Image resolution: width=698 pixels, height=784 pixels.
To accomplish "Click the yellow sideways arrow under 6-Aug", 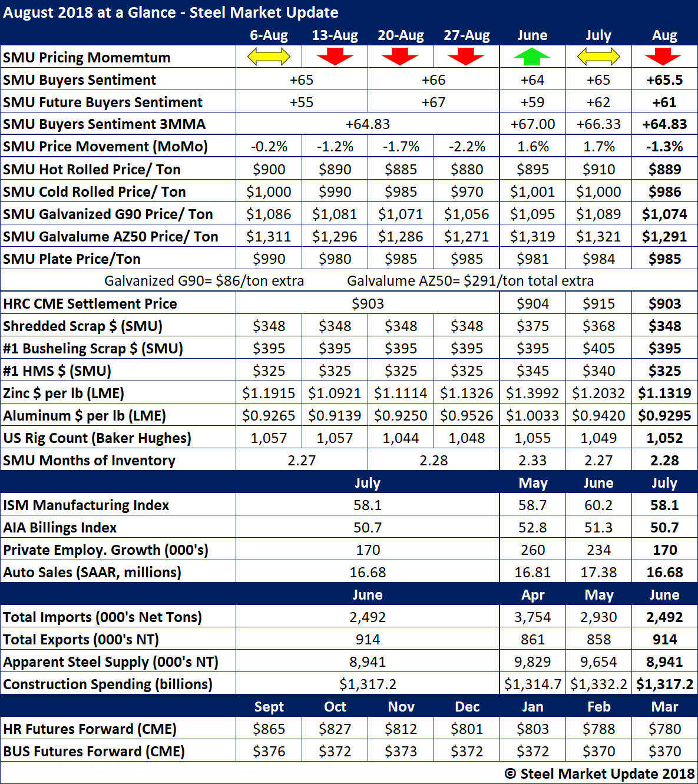I will pos(269,57).
